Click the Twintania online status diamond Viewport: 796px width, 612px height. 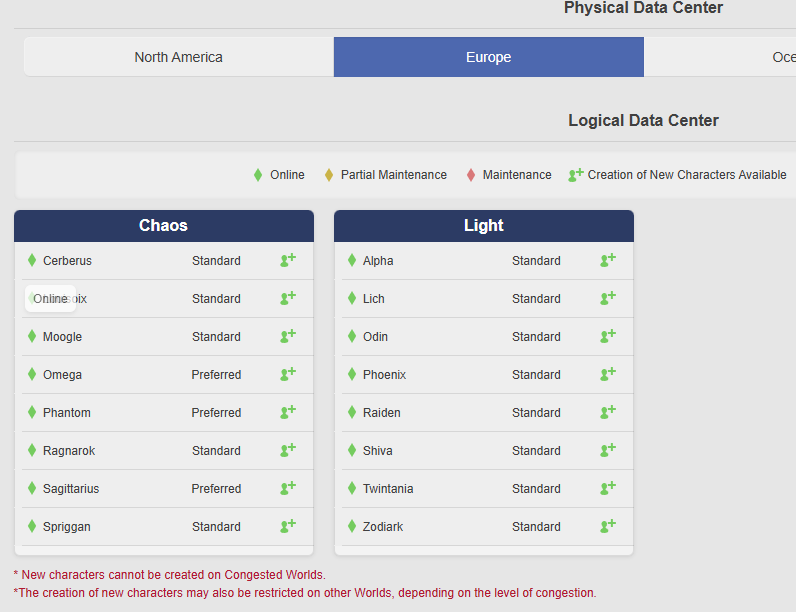[x=352, y=488]
